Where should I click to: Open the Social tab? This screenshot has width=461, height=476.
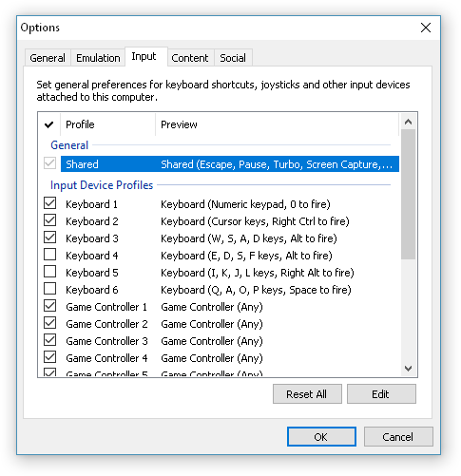pos(233,58)
